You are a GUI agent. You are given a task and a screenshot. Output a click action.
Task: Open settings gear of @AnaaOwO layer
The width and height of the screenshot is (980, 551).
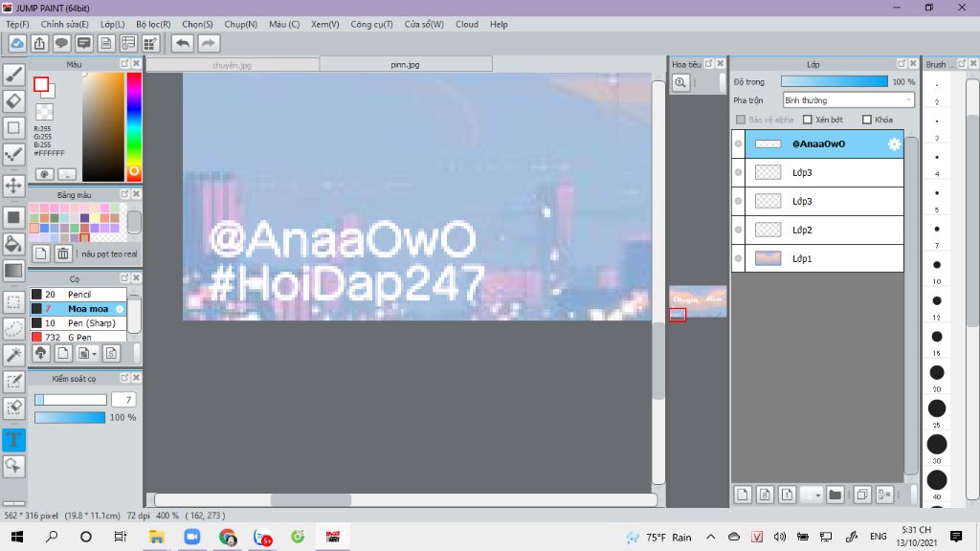[895, 143]
